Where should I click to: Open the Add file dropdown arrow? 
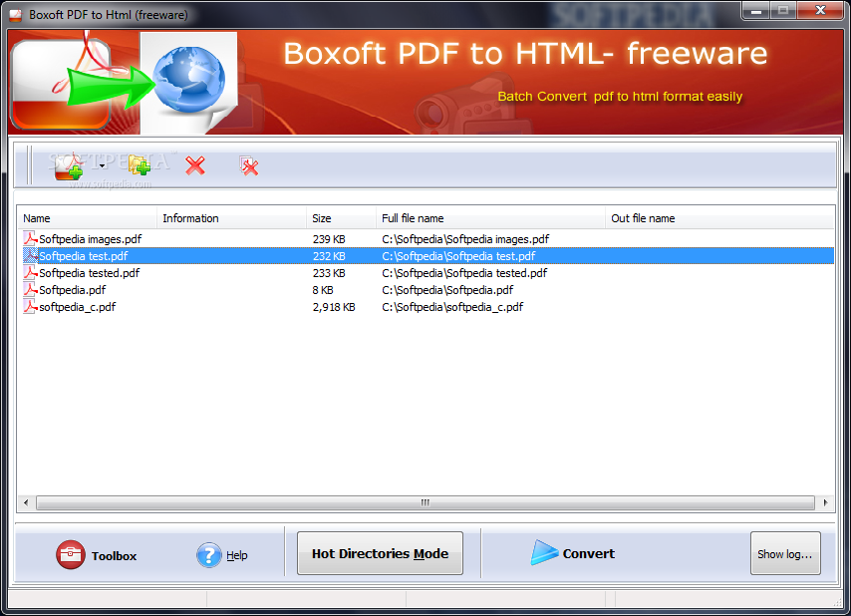pyautogui.click(x=102, y=166)
